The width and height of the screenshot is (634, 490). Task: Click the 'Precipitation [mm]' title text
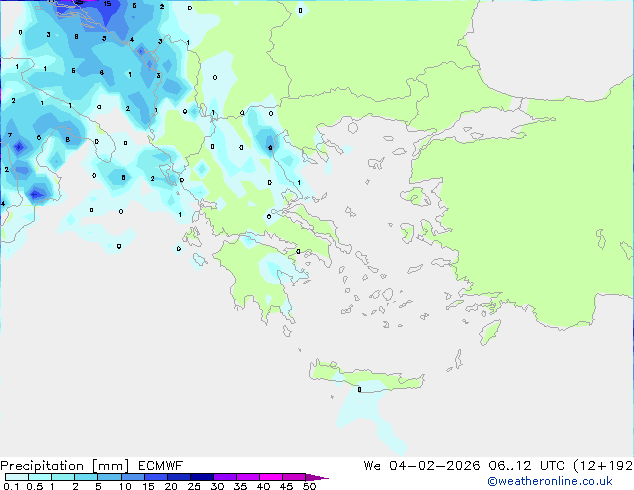click(65, 466)
